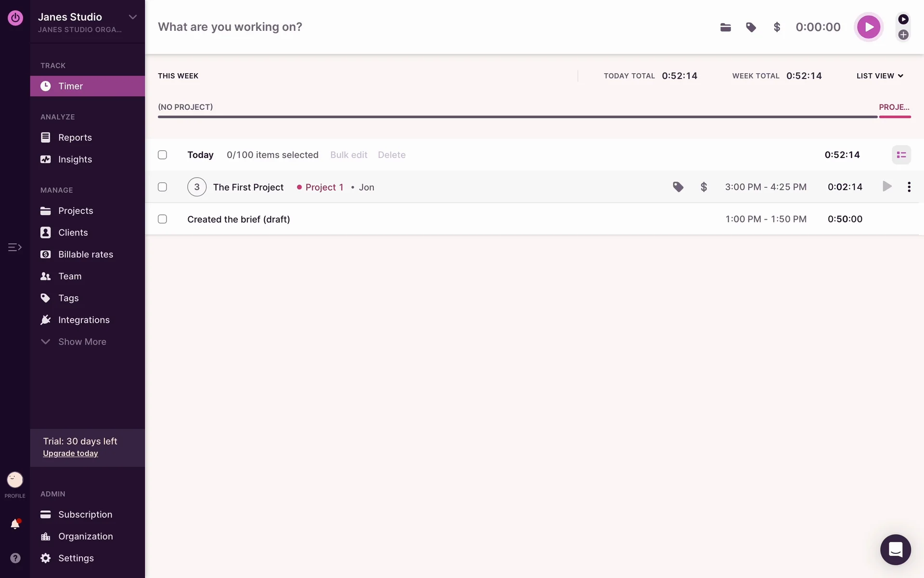Viewport: 924px width, 578px height.
Task: Open the chat support bubble
Action: click(x=895, y=549)
